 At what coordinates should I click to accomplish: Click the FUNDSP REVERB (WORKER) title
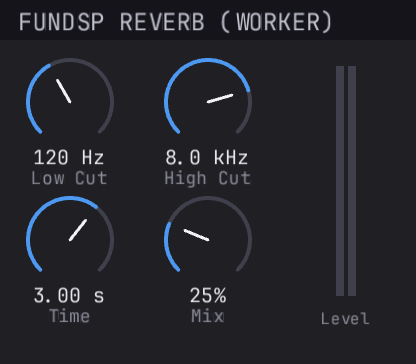pos(175,22)
